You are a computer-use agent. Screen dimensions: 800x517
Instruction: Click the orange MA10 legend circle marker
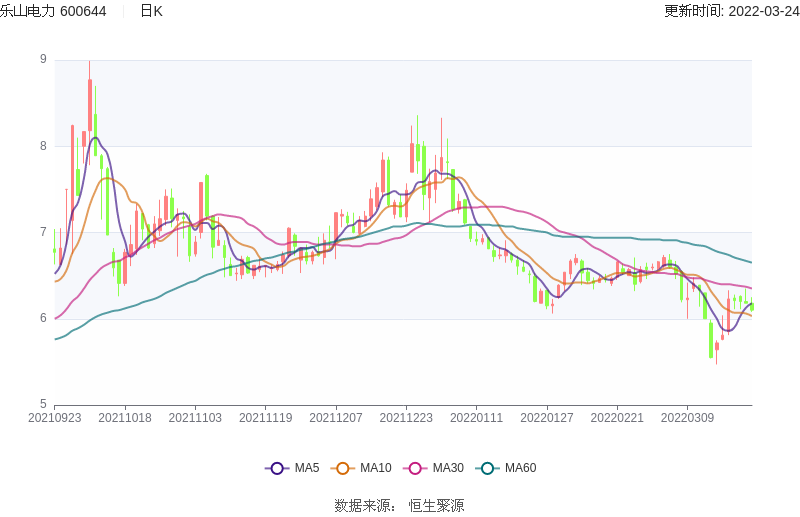(343, 468)
